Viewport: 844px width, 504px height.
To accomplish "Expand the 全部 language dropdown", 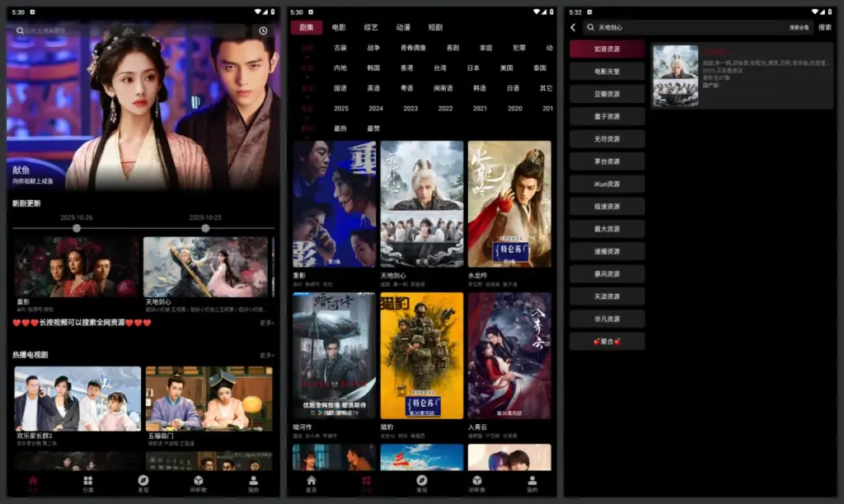I will (x=307, y=89).
